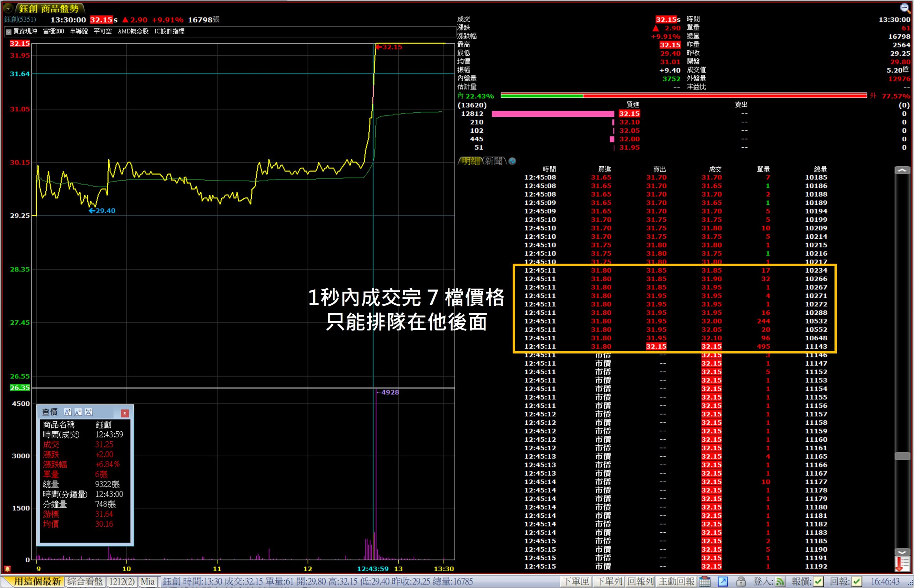
Task: Click the refresh globe icon beside 新聞 tab
Action: pyautogui.click(x=513, y=161)
